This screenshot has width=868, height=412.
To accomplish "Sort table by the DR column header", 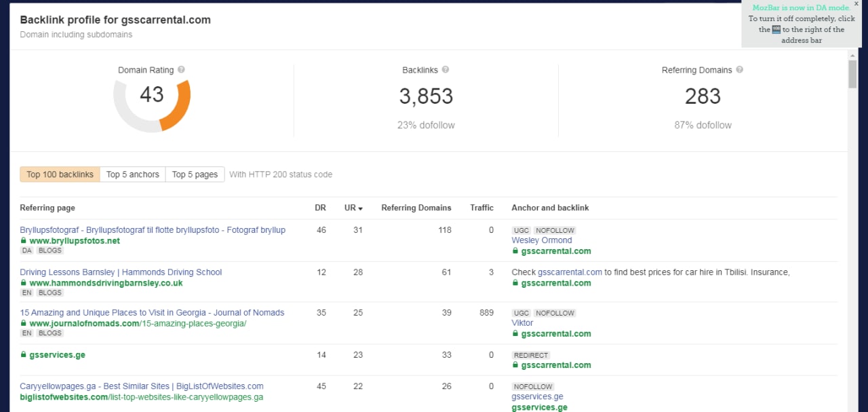I will click(320, 208).
